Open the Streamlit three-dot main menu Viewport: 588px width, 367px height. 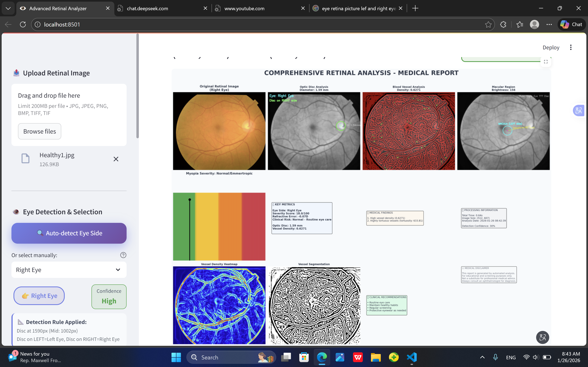click(571, 47)
